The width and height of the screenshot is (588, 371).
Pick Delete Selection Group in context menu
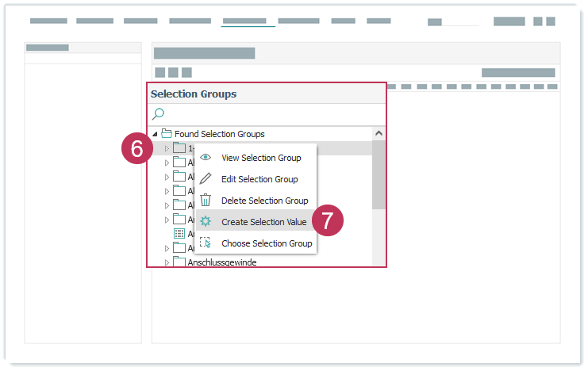tap(264, 201)
